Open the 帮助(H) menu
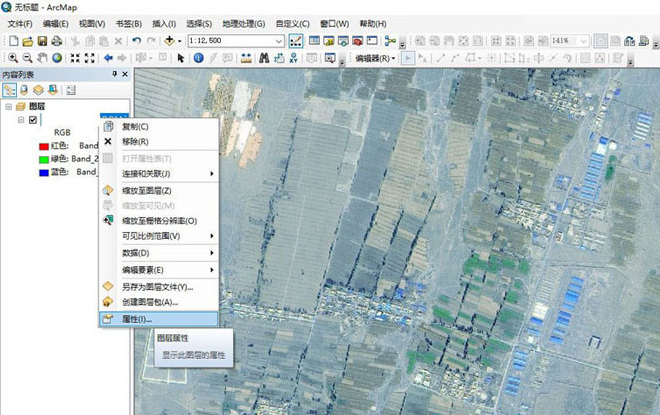The width and height of the screenshot is (660, 415). pos(373,24)
